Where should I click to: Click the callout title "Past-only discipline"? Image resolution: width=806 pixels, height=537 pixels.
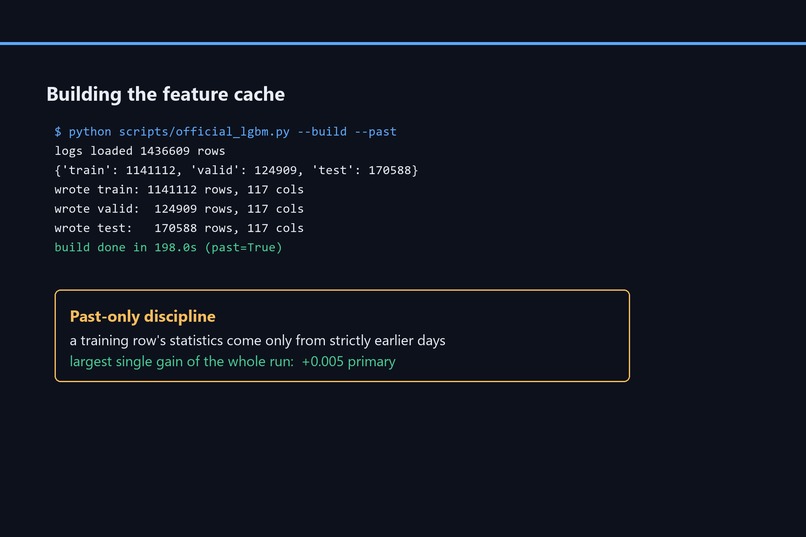click(x=142, y=317)
